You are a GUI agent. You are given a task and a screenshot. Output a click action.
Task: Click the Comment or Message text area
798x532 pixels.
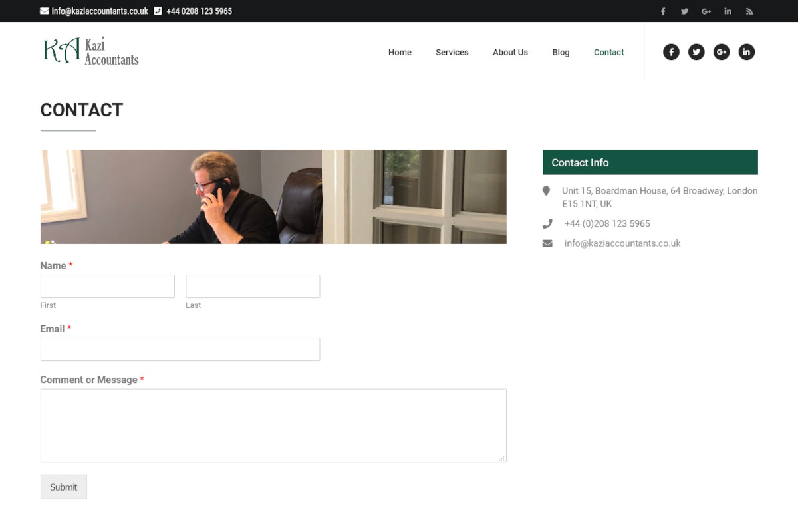[x=273, y=426]
